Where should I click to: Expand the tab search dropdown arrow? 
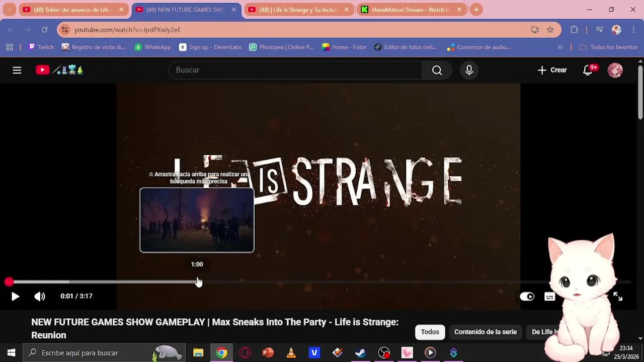tap(9, 10)
